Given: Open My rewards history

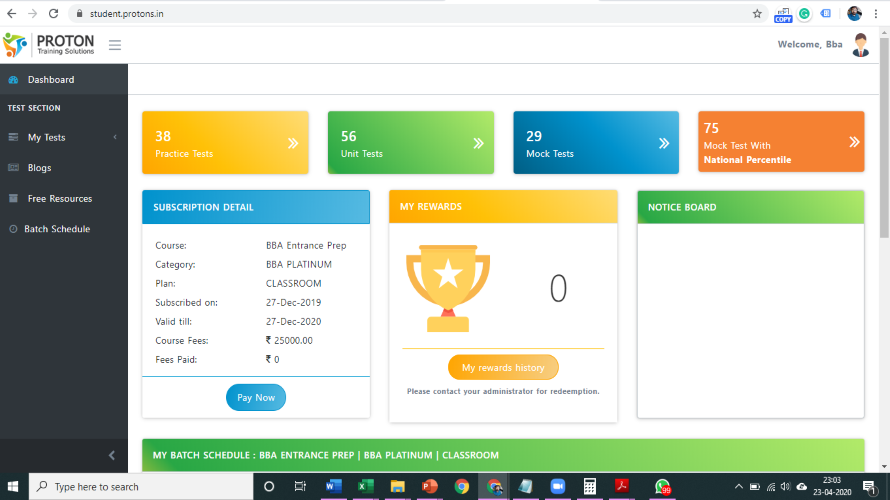Looking at the screenshot, I should (x=503, y=367).
